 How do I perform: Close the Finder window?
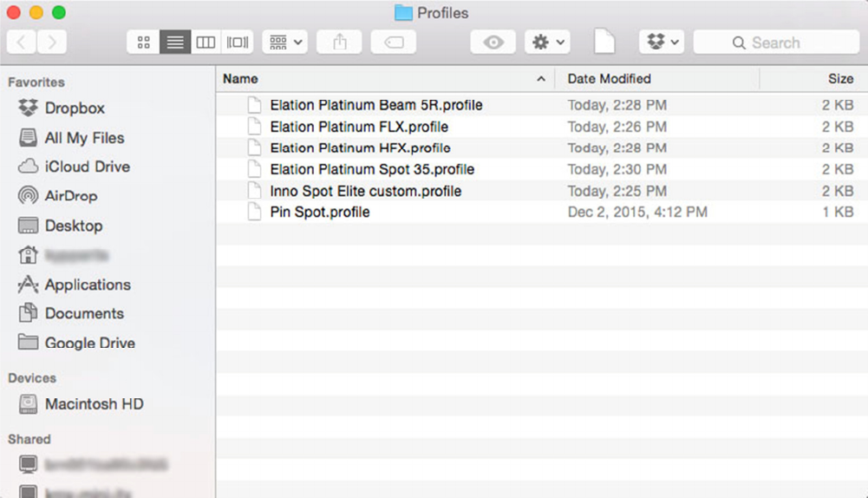click(x=14, y=13)
